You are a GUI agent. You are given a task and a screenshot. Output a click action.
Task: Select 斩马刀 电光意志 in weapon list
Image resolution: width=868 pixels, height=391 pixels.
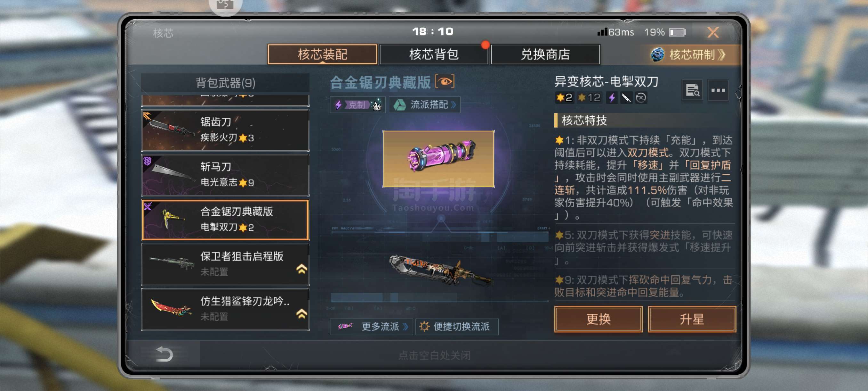tap(225, 175)
